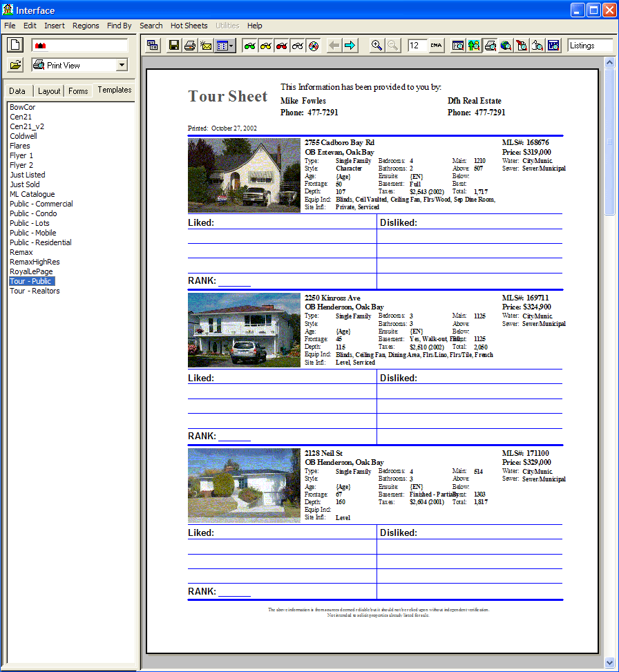Open the File menu
Viewport: 619px width, 672px height.
point(10,26)
